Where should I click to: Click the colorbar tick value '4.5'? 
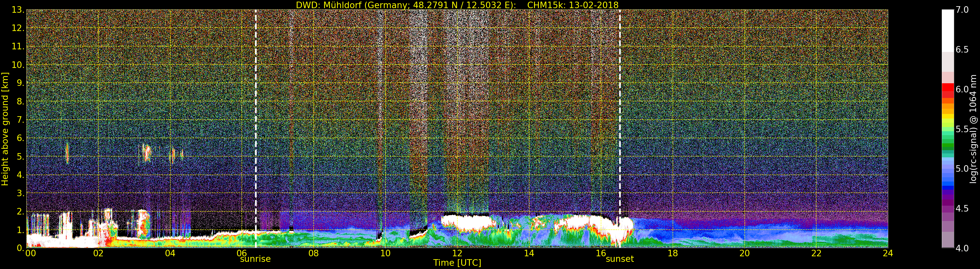(x=962, y=208)
